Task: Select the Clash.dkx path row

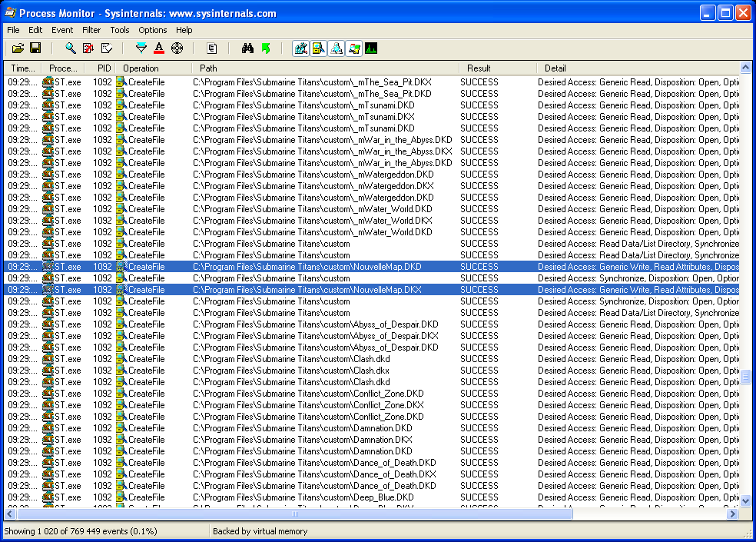Action: (x=371, y=371)
